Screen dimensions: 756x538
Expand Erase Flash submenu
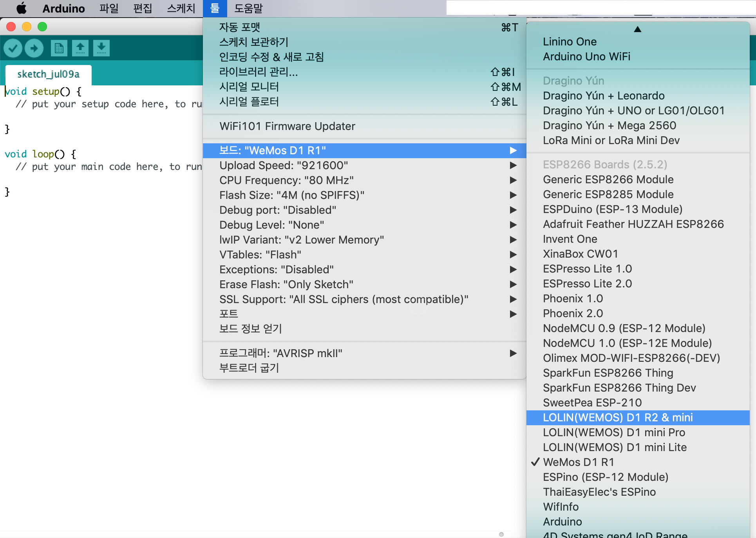click(x=364, y=284)
